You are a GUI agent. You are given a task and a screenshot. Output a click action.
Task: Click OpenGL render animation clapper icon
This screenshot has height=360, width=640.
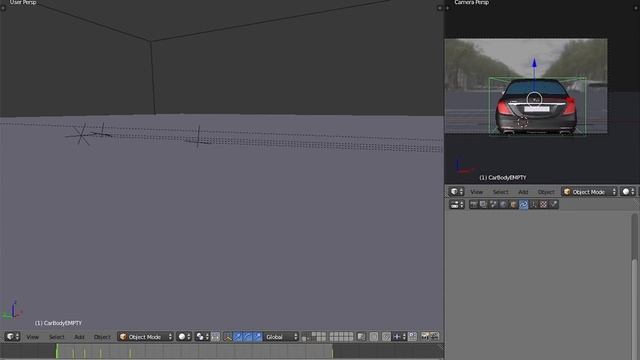click(x=435, y=337)
